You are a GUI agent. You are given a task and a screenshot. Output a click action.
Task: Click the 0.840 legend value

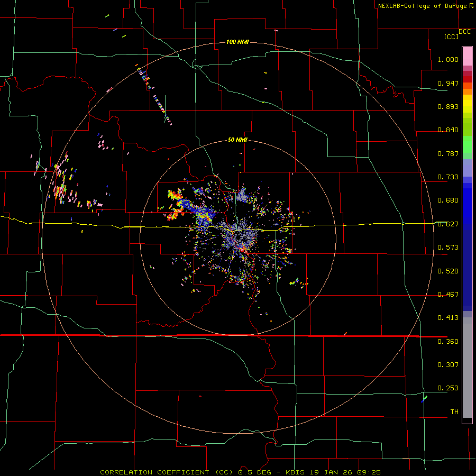pyautogui.click(x=448, y=130)
